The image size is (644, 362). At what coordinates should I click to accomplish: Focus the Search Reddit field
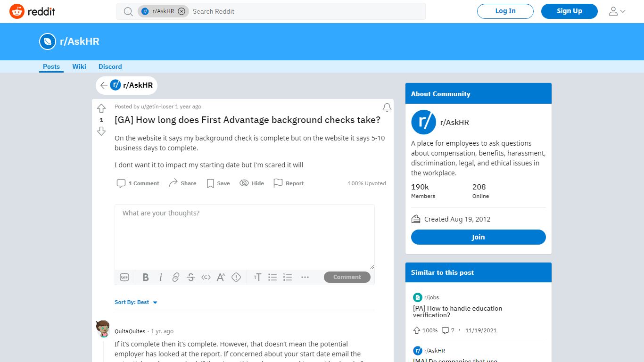(x=306, y=11)
